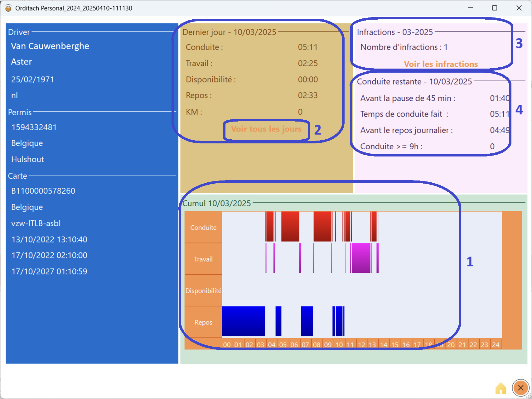Click the large magenta work block near 12h

pos(361,258)
